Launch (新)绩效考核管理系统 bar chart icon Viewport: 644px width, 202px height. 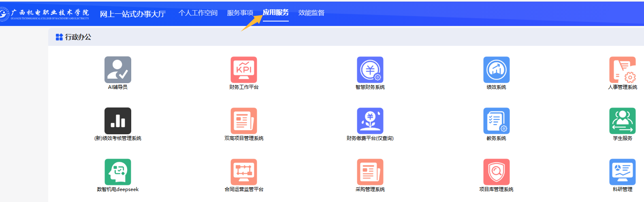pyautogui.click(x=117, y=121)
